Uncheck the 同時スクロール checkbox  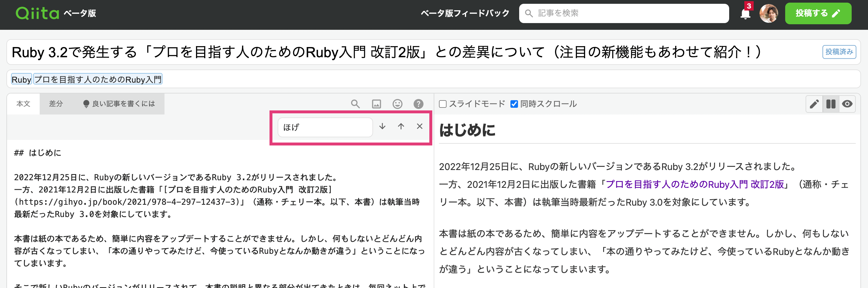click(514, 104)
